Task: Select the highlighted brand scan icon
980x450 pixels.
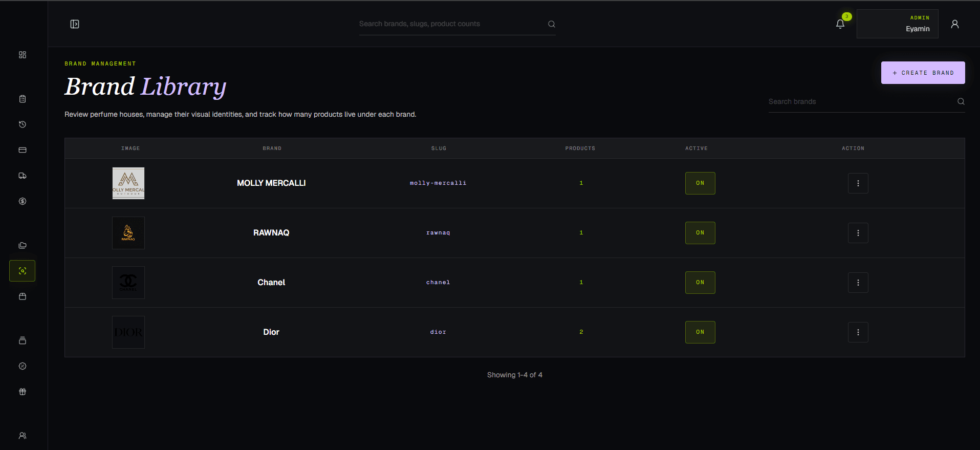Action: [x=23, y=271]
